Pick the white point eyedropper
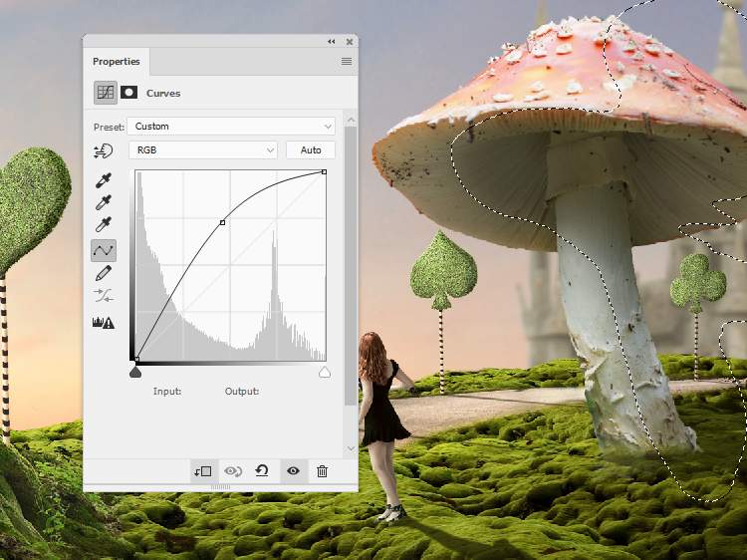The height and width of the screenshot is (560, 747). (104, 225)
